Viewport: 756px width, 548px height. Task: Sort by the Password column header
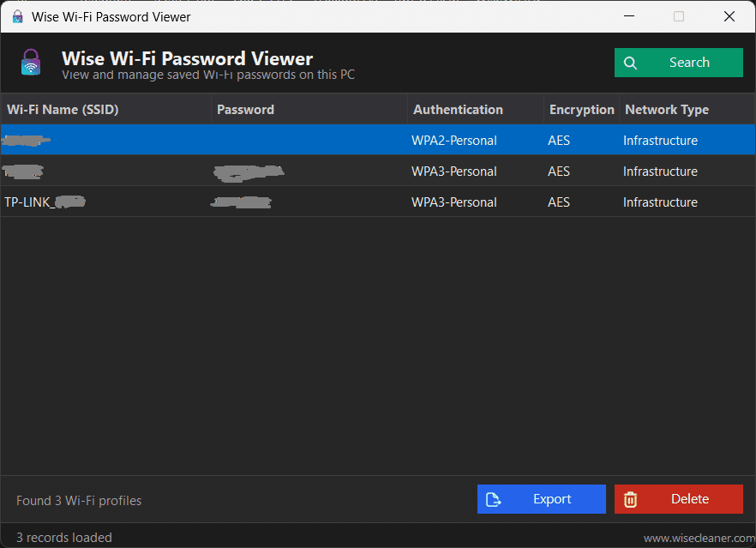(x=245, y=110)
